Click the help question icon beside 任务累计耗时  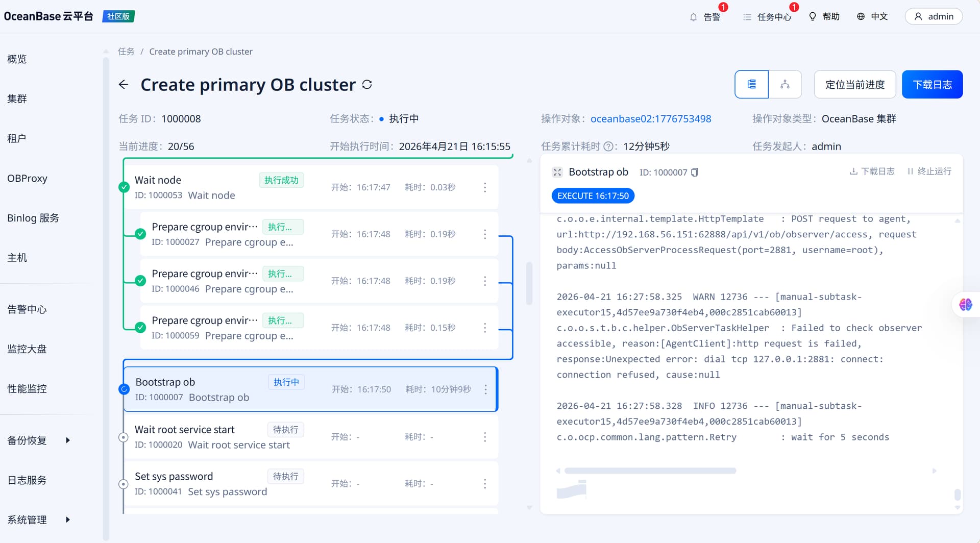608,147
